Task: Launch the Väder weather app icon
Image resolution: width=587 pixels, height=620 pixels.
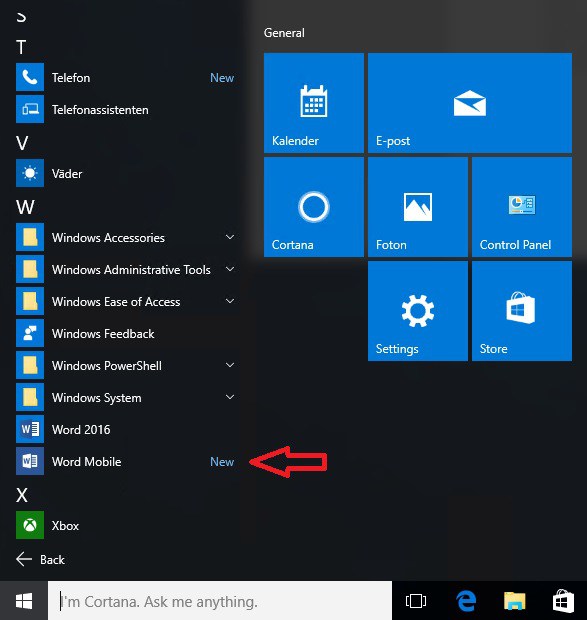Action: (x=30, y=173)
